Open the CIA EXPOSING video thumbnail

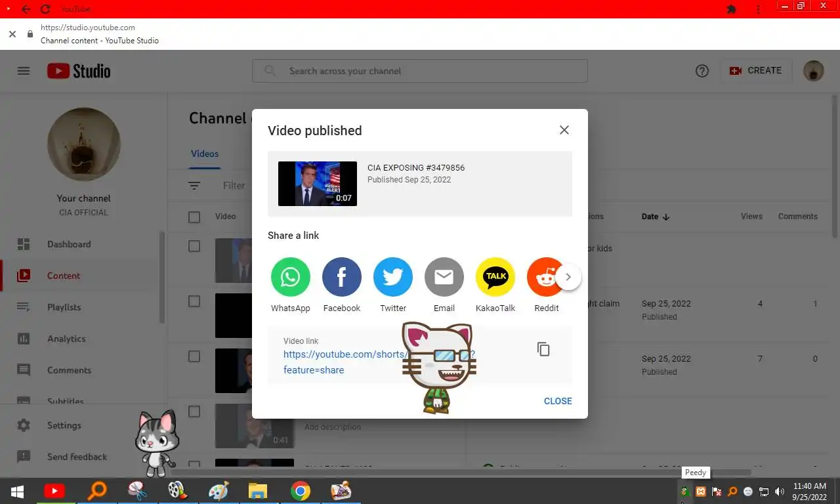318,184
